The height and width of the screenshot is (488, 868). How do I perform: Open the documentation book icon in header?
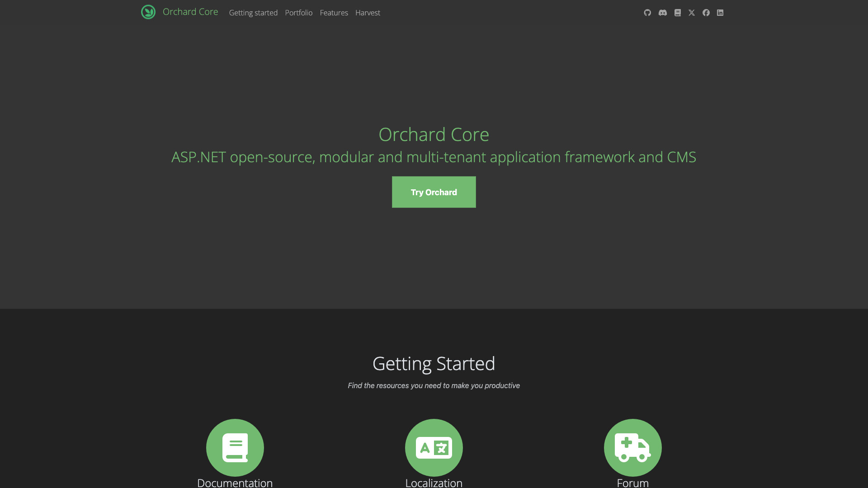click(677, 13)
